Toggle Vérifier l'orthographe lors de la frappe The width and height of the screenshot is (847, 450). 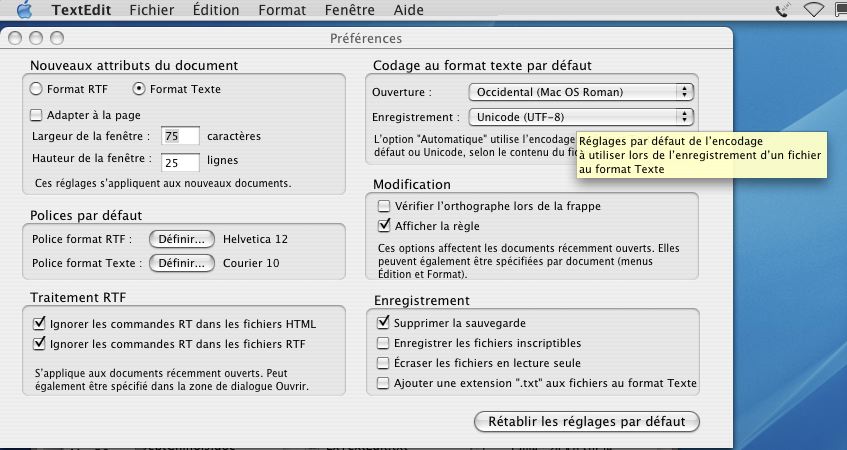click(383, 206)
